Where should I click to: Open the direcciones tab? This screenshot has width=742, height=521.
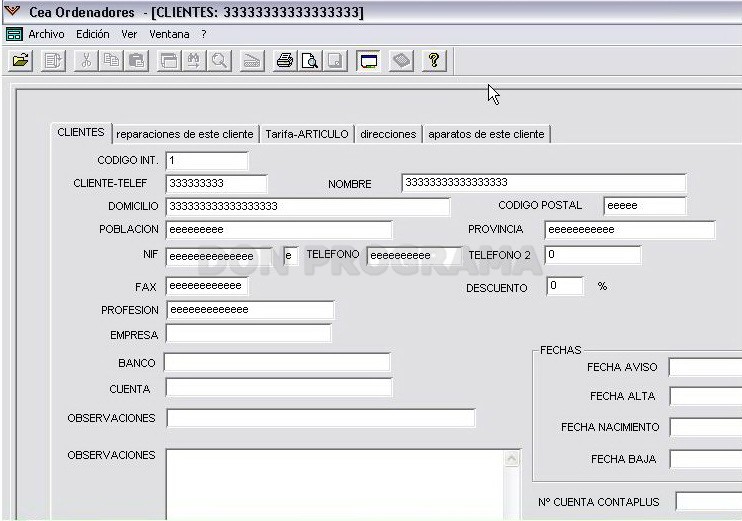[x=388, y=134]
